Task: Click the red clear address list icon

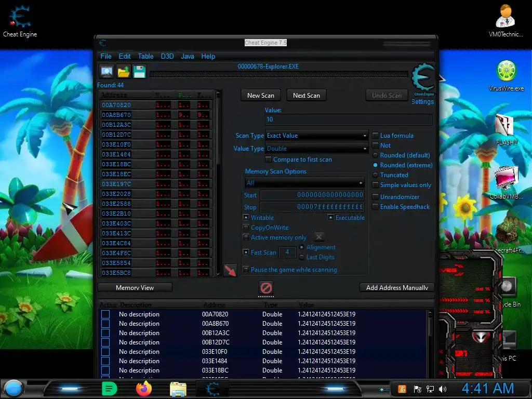Action: (265, 288)
